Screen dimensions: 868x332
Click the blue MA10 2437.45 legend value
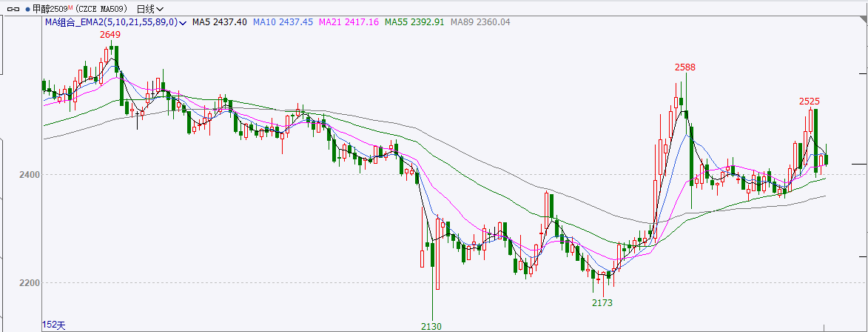283,22
